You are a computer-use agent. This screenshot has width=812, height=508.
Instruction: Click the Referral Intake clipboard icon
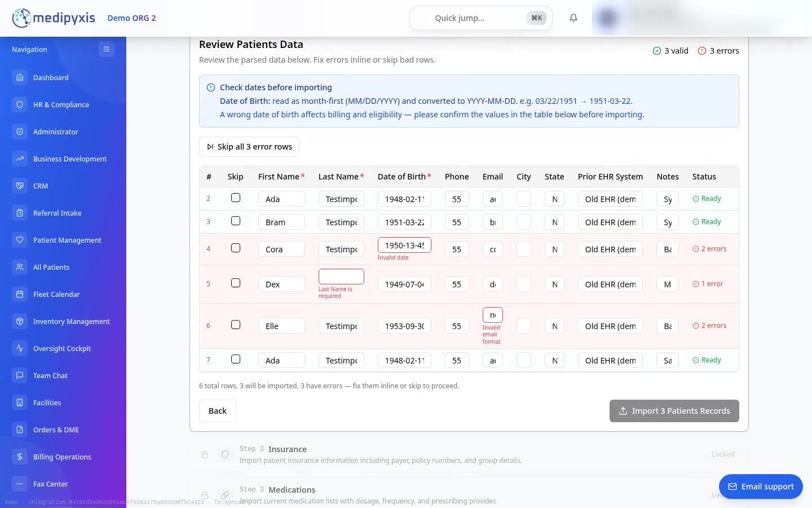(20, 213)
